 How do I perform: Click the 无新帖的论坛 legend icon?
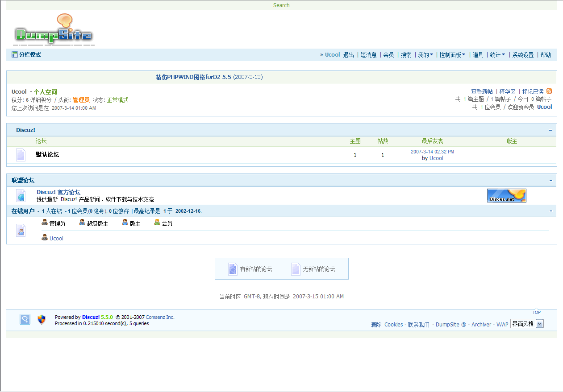pos(296,269)
